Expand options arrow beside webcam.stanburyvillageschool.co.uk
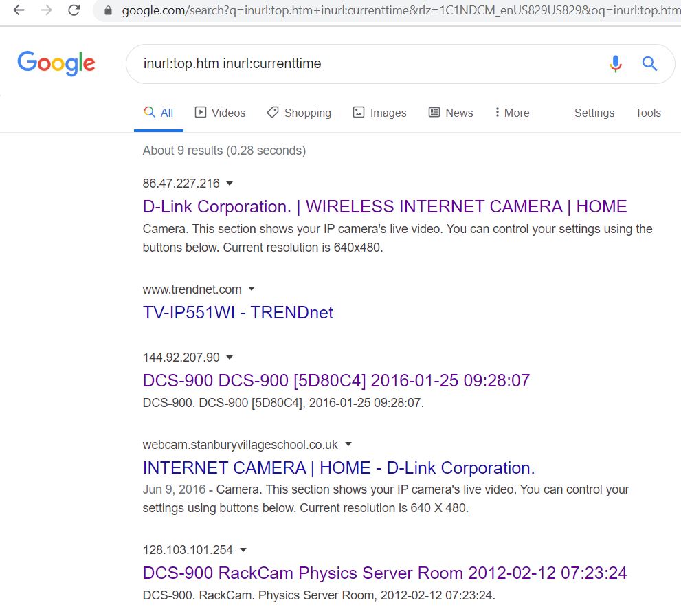The width and height of the screenshot is (681, 616). click(x=348, y=444)
